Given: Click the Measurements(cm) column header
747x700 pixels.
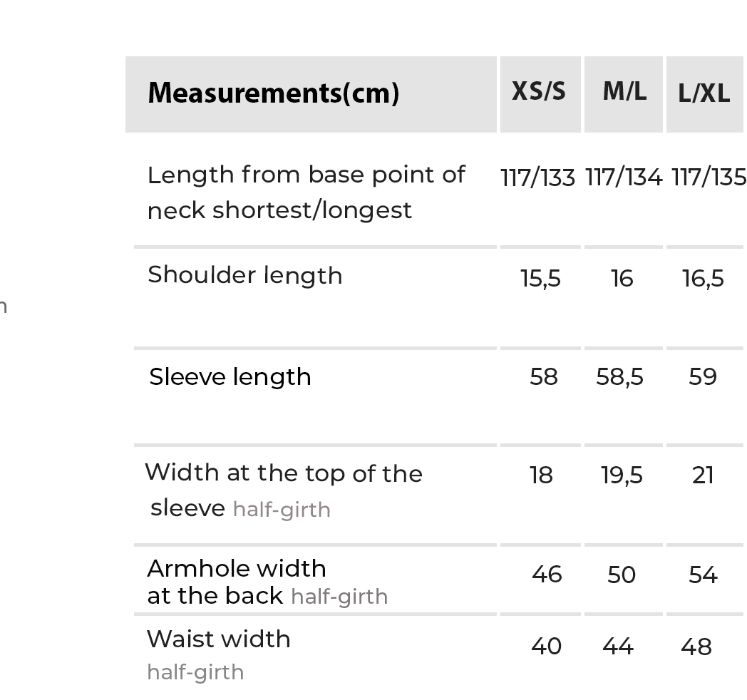Looking at the screenshot, I should (273, 93).
